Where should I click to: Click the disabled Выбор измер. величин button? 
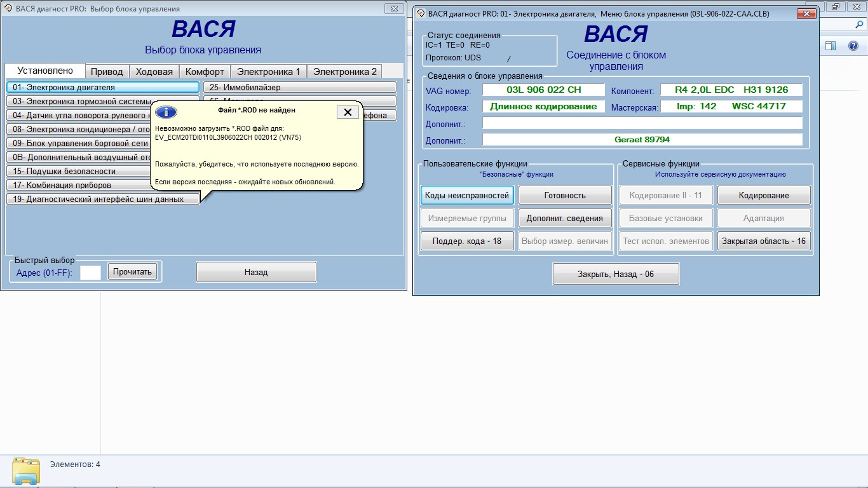565,241
